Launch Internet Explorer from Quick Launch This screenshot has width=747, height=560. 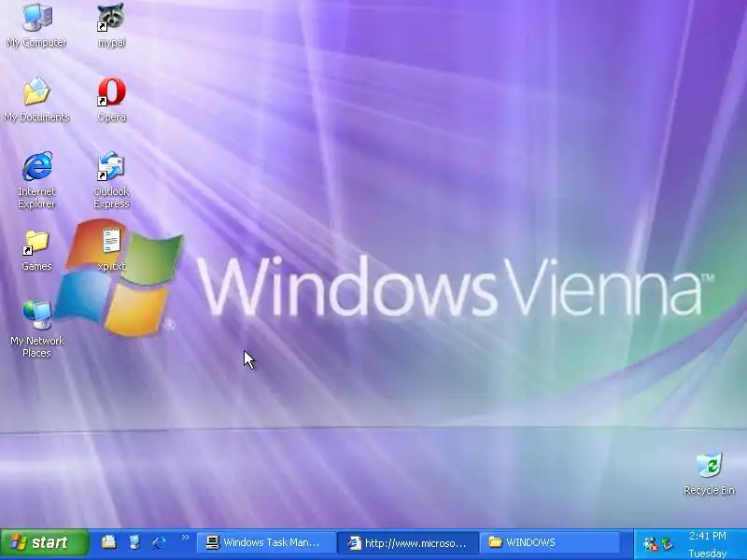click(x=159, y=542)
